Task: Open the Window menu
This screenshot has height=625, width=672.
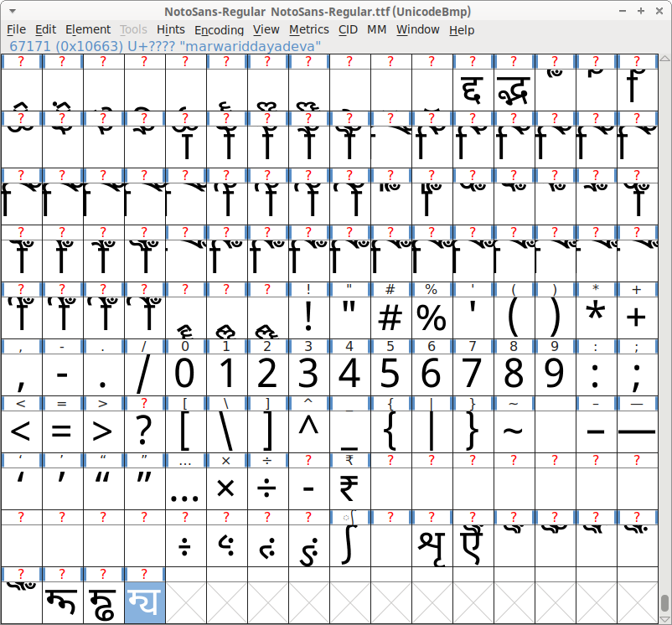Action: (417, 29)
